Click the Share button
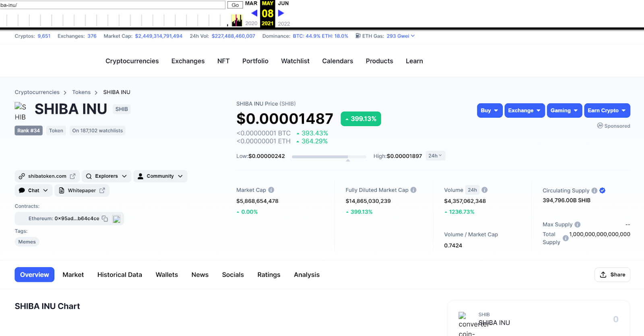 click(x=612, y=275)
